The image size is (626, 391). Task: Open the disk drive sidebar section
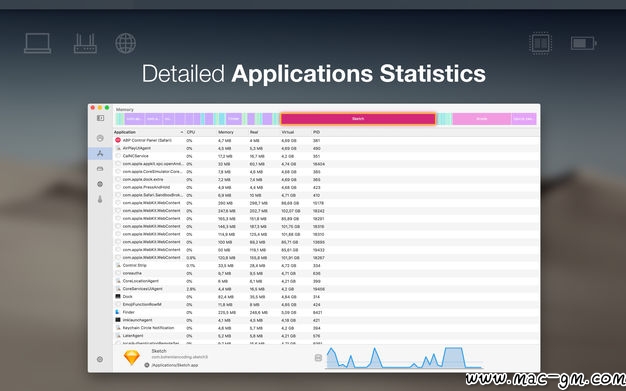(100, 169)
